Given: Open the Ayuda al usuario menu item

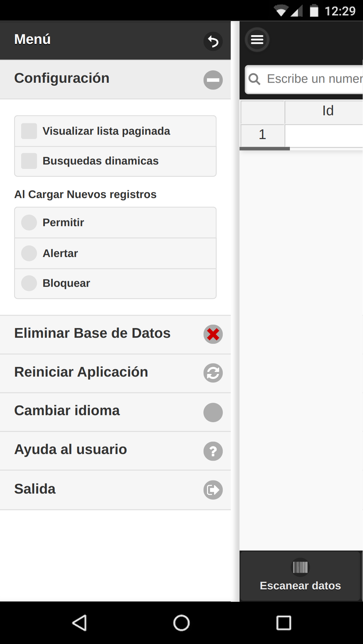Looking at the screenshot, I should 115,451.
